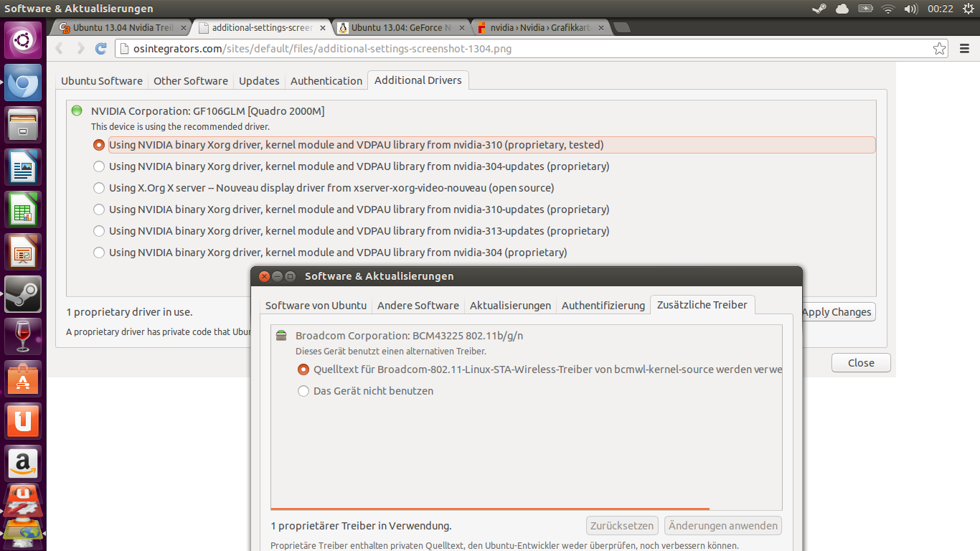This screenshot has height=551, width=980.
Task: Click '1 proprietärer Treiber in Verwendung.' text
Action: pyautogui.click(x=361, y=526)
